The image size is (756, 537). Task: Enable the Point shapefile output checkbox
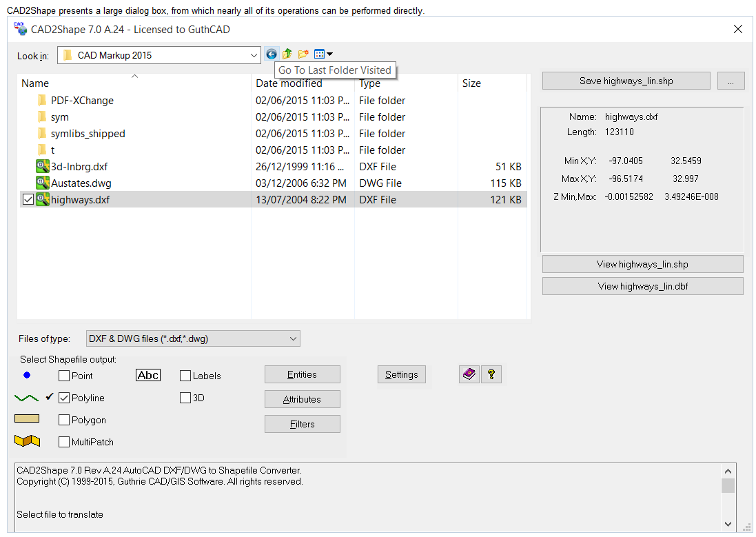click(x=64, y=376)
